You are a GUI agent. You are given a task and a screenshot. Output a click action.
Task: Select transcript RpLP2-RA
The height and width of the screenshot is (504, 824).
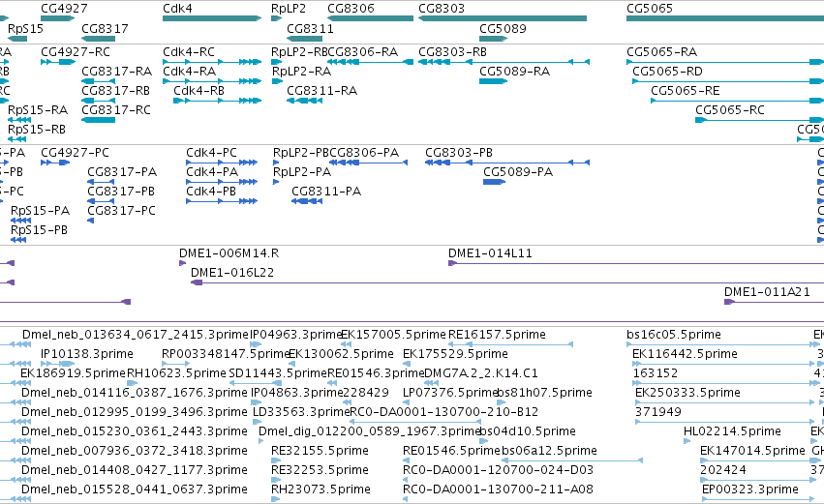point(301,72)
